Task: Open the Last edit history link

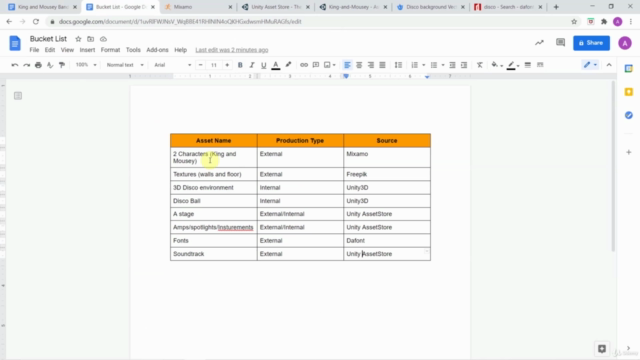Action: 231,50
